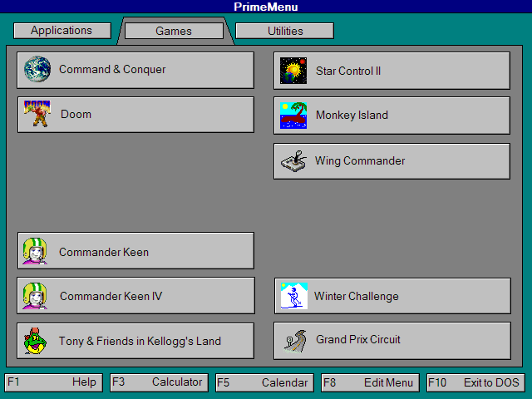Click the skier icon for Winter Challenge
This screenshot has height=399, width=532.
294,296
